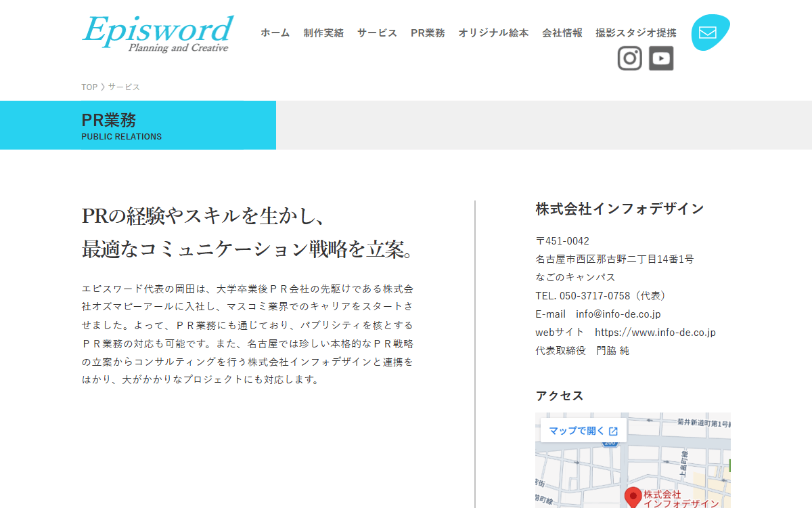Click the map label 株式会社インフォデザイン
The height and width of the screenshot is (508, 812).
coord(681,499)
